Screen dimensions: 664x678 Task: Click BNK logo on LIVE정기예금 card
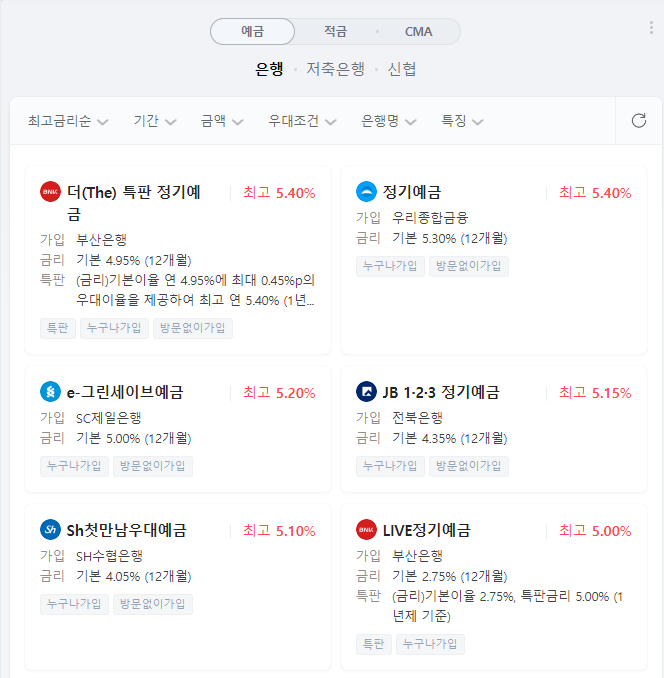pos(366,530)
